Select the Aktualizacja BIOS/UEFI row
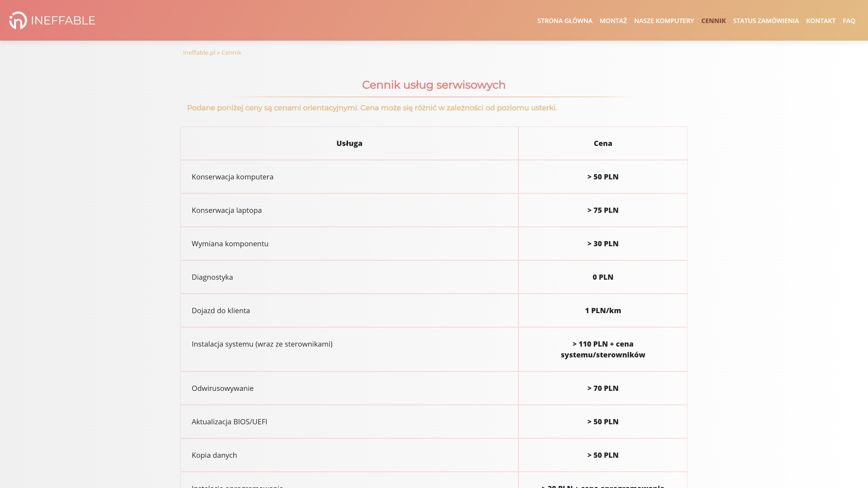This screenshot has height=488, width=868. 229,421
